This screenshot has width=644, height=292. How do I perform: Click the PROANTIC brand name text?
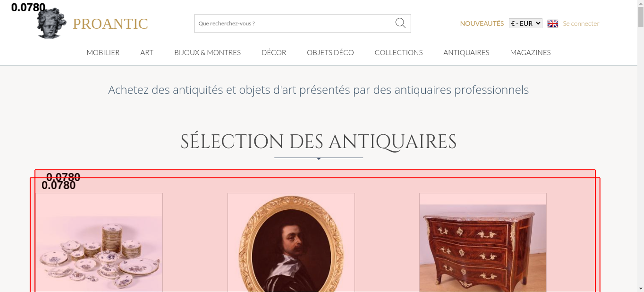click(x=110, y=24)
